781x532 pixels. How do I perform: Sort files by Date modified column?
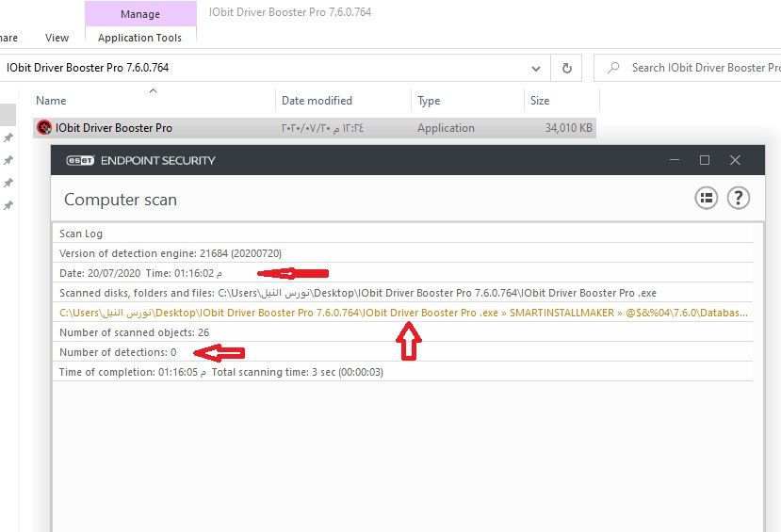coord(317,101)
